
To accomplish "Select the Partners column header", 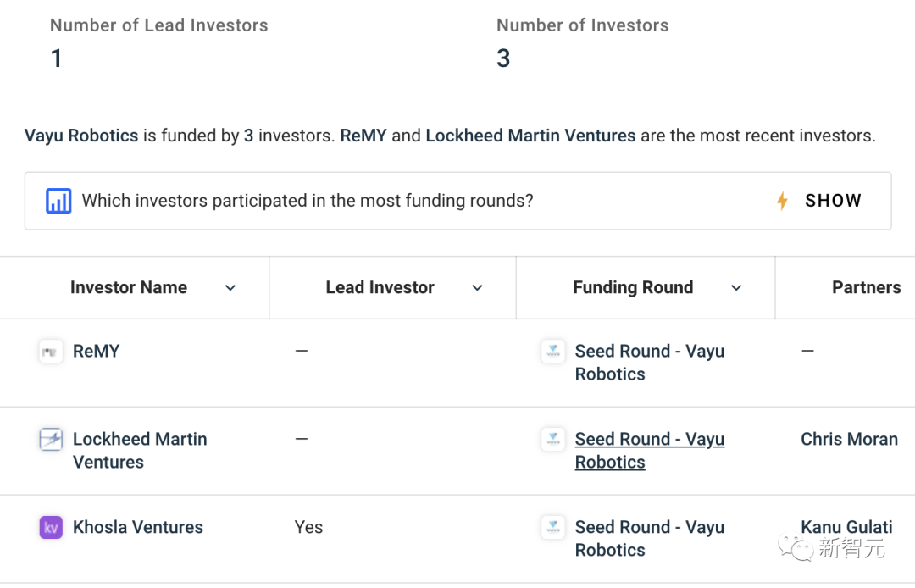I will tap(866, 288).
